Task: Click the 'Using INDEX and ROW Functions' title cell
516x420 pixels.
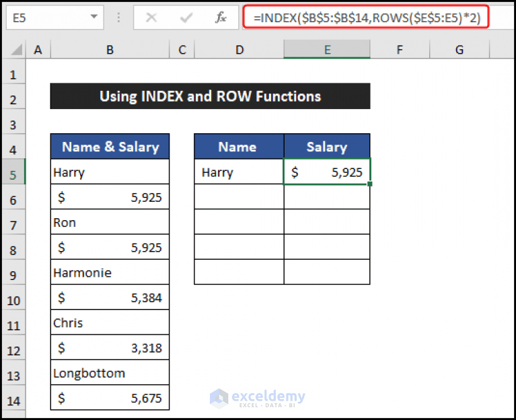Action: click(x=211, y=96)
